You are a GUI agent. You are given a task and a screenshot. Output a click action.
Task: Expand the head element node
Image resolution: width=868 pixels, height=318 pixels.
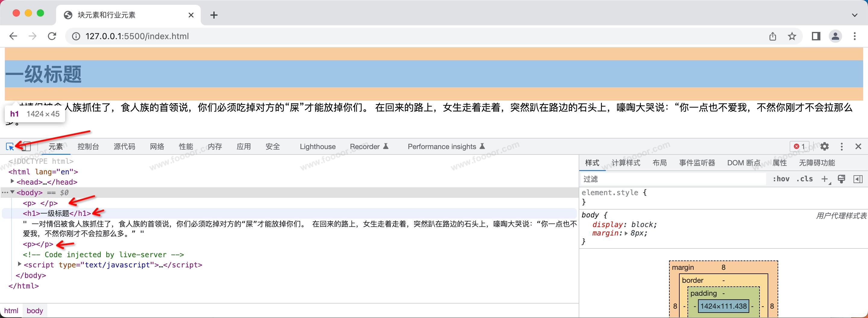pyautogui.click(x=12, y=182)
